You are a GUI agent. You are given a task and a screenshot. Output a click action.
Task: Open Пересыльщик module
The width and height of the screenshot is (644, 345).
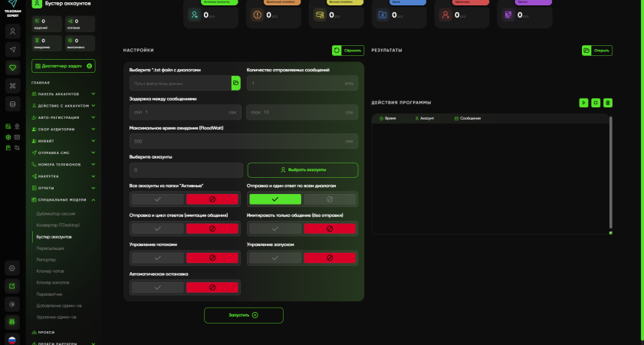click(51, 248)
